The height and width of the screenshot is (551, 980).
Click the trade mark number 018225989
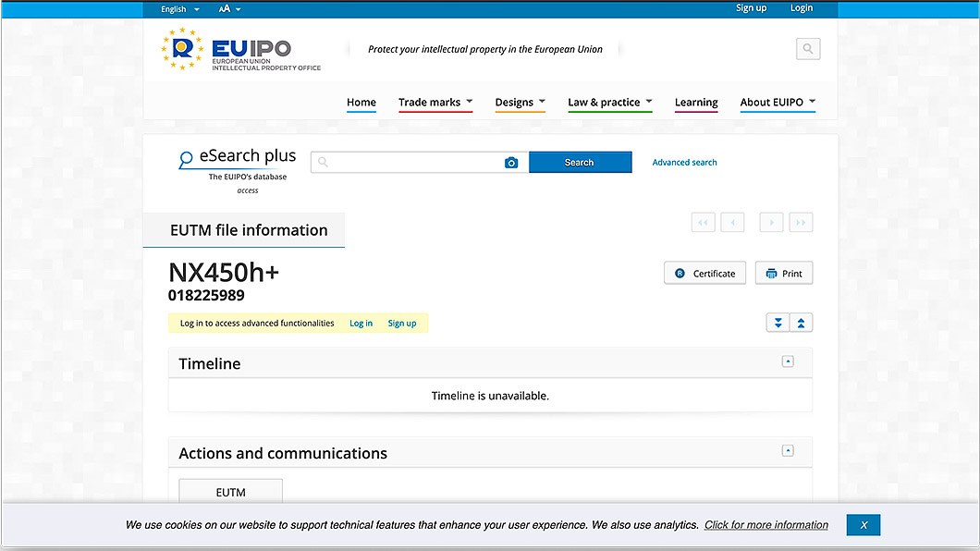tap(206, 296)
